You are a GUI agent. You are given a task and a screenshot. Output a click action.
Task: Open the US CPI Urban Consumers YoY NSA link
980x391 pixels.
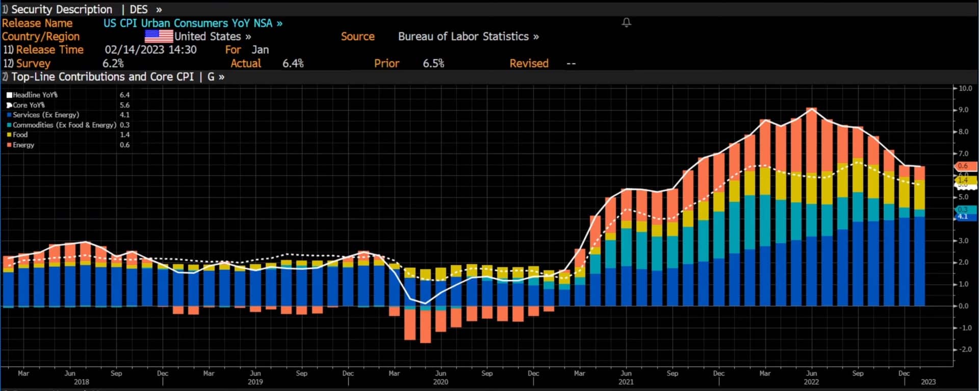pos(193,23)
